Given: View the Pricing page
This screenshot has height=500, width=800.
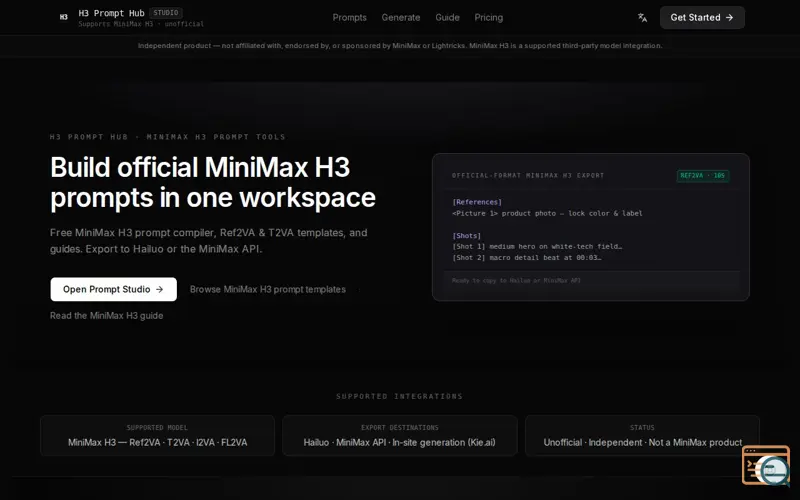Looking at the screenshot, I should tap(489, 17).
